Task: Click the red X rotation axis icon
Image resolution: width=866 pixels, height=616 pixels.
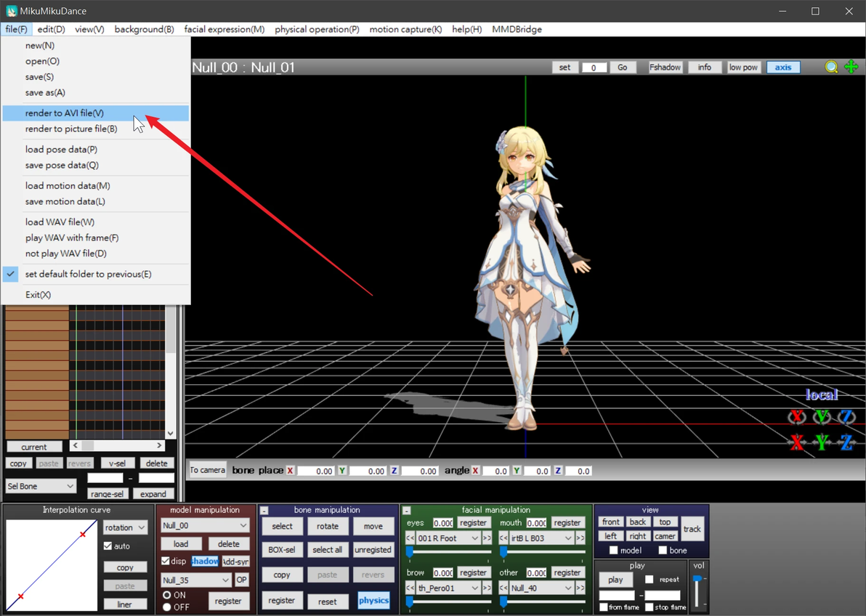Action: point(797,416)
